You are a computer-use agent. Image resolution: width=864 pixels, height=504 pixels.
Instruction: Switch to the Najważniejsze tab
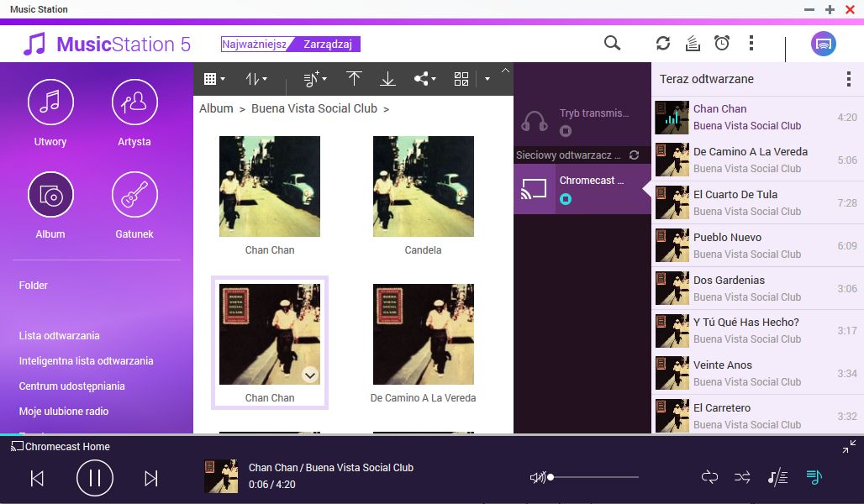(254, 44)
